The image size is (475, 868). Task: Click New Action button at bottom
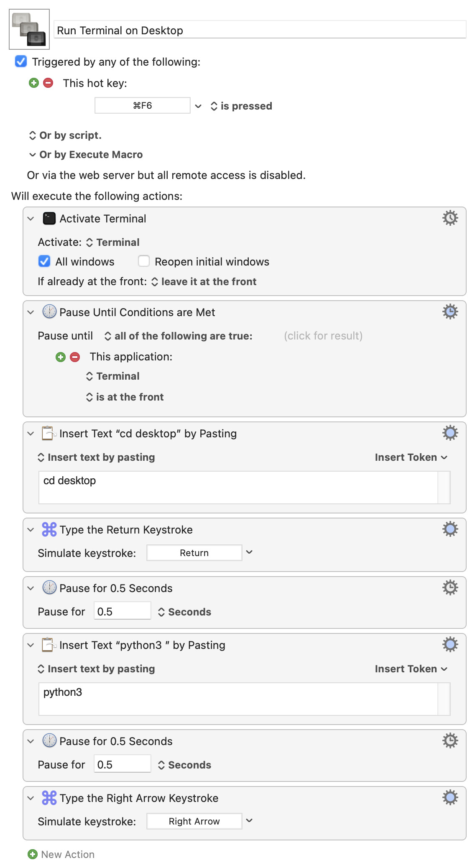coord(61,854)
